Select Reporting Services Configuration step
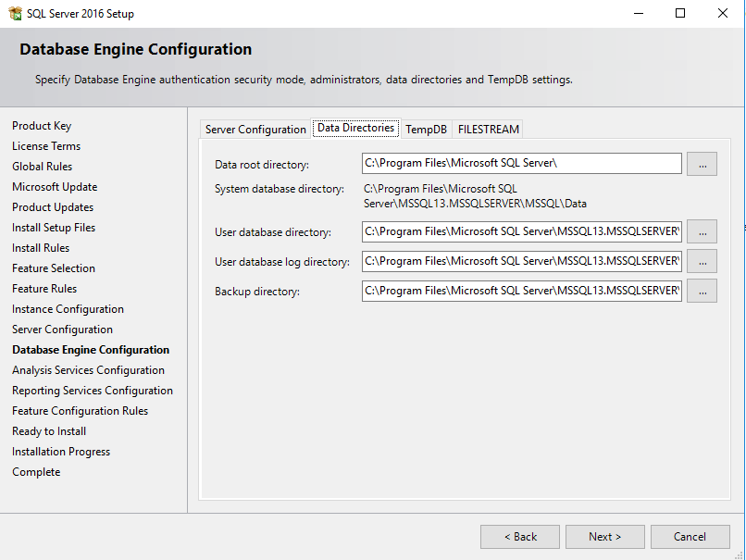Viewport: 746px width, 560px height. pyautogui.click(x=93, y=391)
